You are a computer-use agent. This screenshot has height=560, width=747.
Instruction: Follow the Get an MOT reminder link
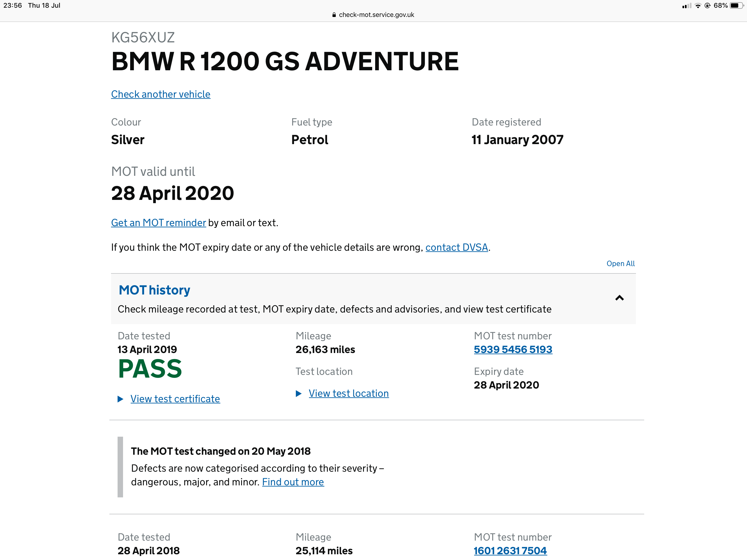pyautogui.click(x=158, y=223)
